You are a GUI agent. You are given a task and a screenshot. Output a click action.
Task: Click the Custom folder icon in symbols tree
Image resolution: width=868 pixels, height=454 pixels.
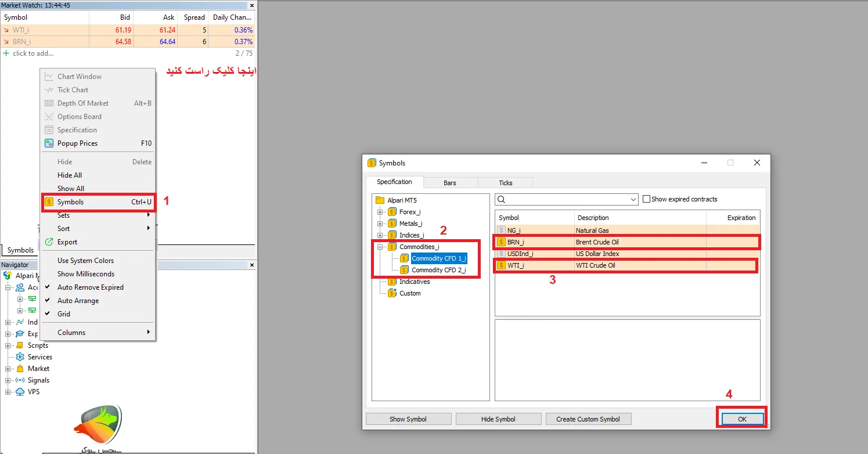coord(392,293)
